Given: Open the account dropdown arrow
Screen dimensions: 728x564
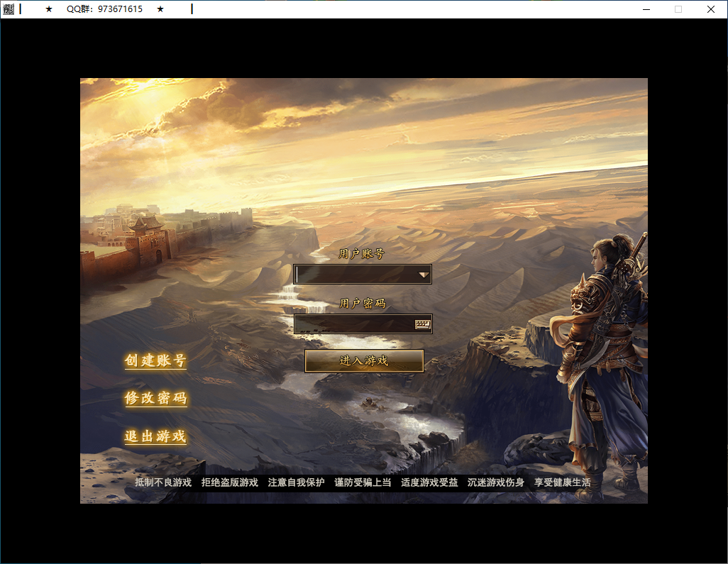Looking at the screenshot, I should coord(423,275).
